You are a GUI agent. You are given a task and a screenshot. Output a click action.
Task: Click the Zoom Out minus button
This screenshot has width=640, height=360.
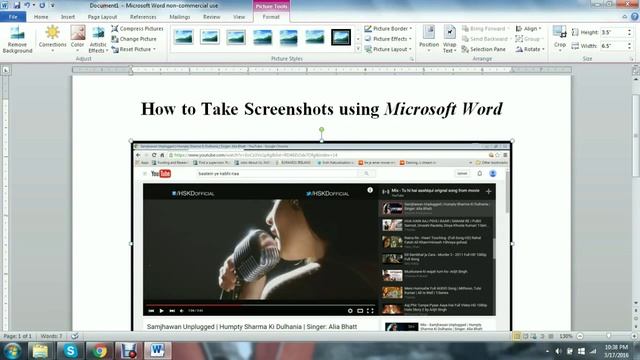coord(580,336)
